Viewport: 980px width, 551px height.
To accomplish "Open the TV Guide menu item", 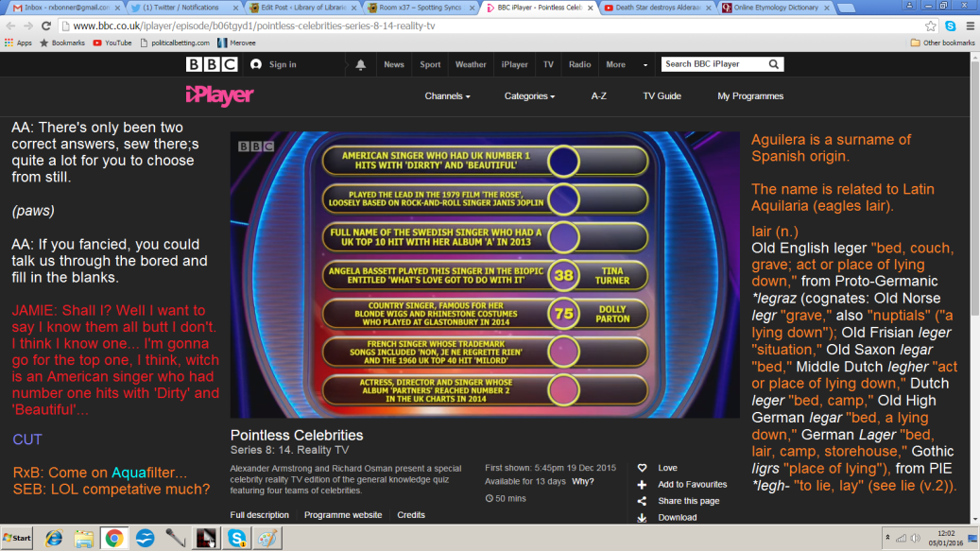I will [662, 96].
